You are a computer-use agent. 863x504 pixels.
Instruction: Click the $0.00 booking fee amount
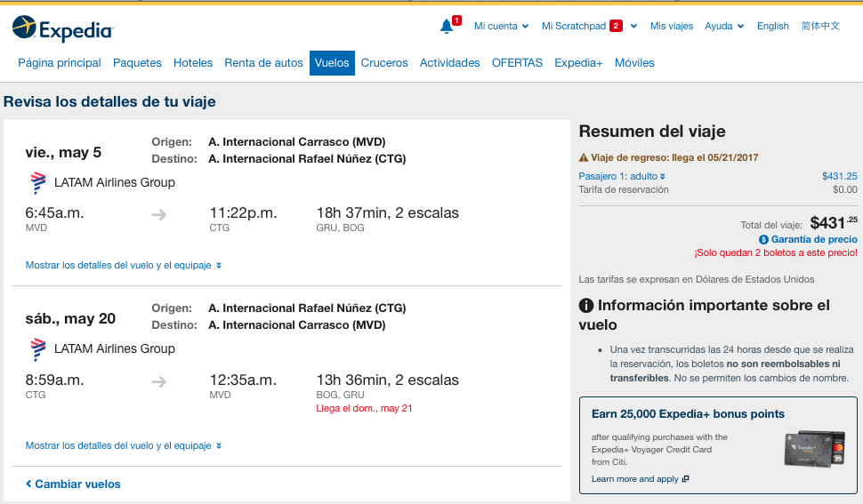click(x=845, y=189)
